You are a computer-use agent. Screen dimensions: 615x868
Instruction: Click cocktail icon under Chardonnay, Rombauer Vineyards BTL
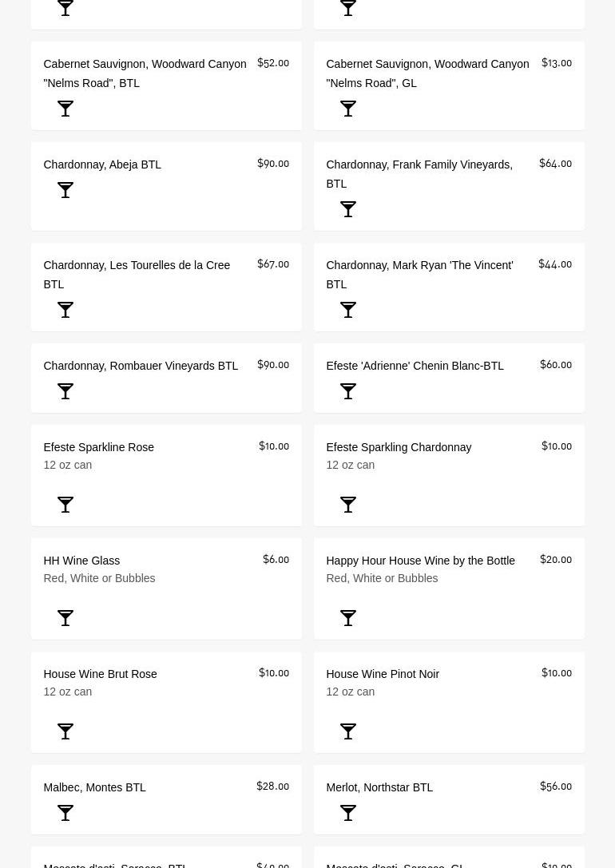(65, 391)
